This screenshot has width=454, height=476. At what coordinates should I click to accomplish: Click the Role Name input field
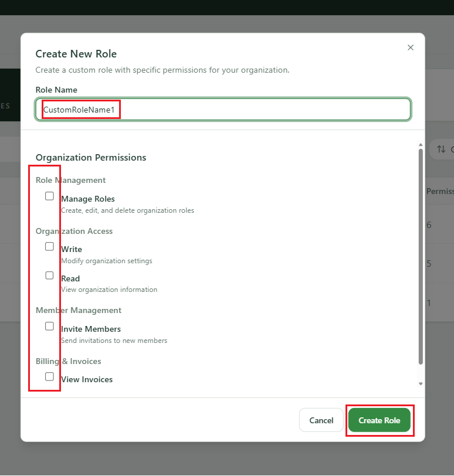223,109
